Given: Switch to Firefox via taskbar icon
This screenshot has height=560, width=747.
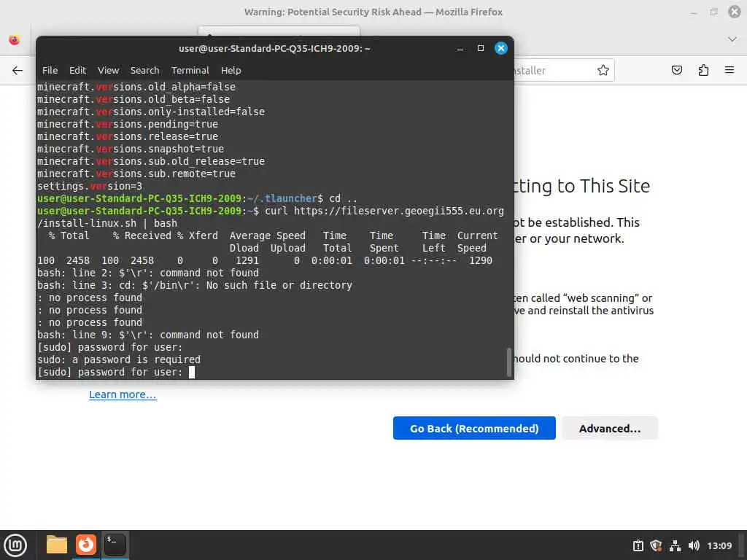Looking at the screenshot, I should tap(86, 545).
